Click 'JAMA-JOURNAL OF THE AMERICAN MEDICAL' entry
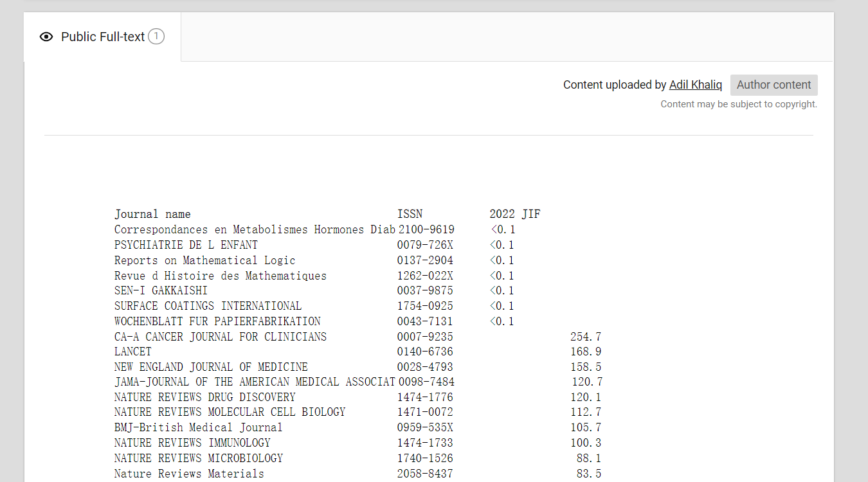The image size is (868, 482). (255, 382)
